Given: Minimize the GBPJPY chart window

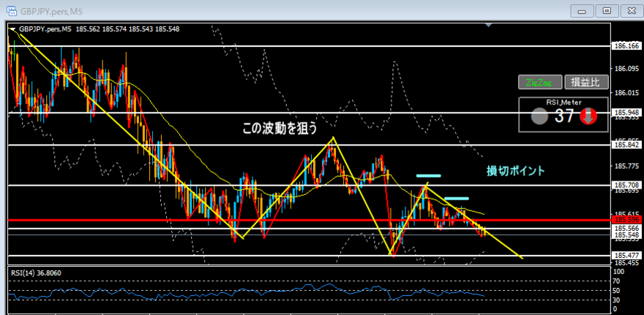Looking at the screenshot, I should tap(583, 10).
